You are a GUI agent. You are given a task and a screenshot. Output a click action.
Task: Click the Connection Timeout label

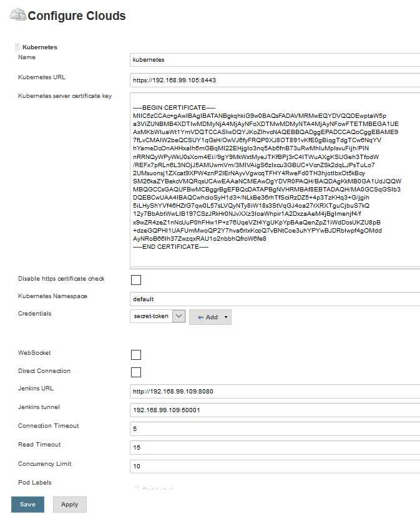[x=49, y=426]
